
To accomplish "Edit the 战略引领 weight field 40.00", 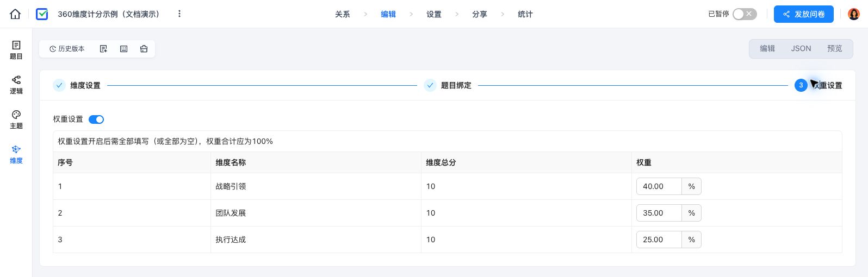I will 659,186.
